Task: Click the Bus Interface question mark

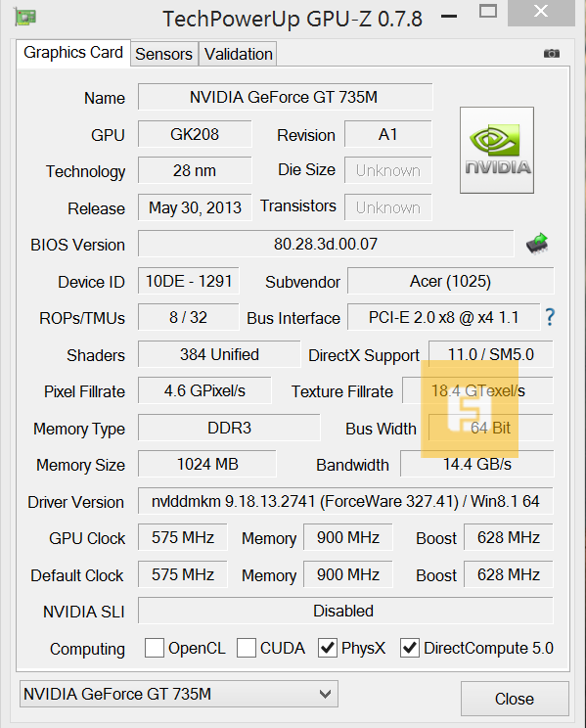Action: click(x=550, y=317)
